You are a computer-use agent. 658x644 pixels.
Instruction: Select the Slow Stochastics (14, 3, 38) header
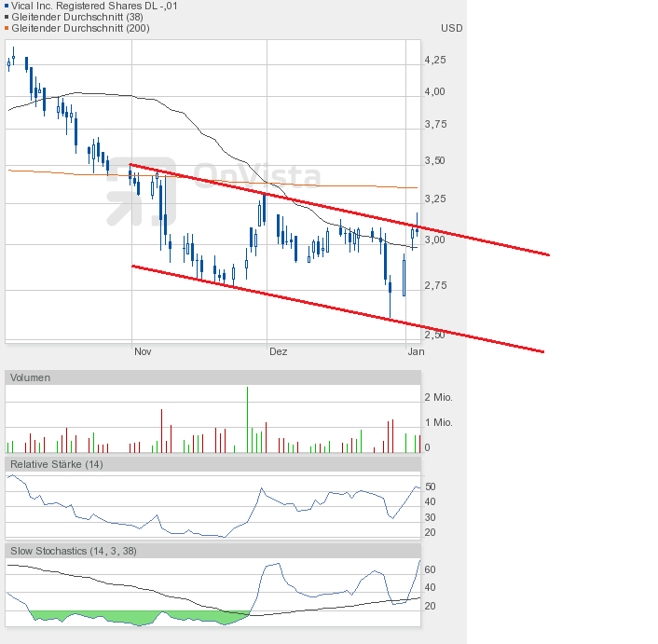(x=212, y=551)
